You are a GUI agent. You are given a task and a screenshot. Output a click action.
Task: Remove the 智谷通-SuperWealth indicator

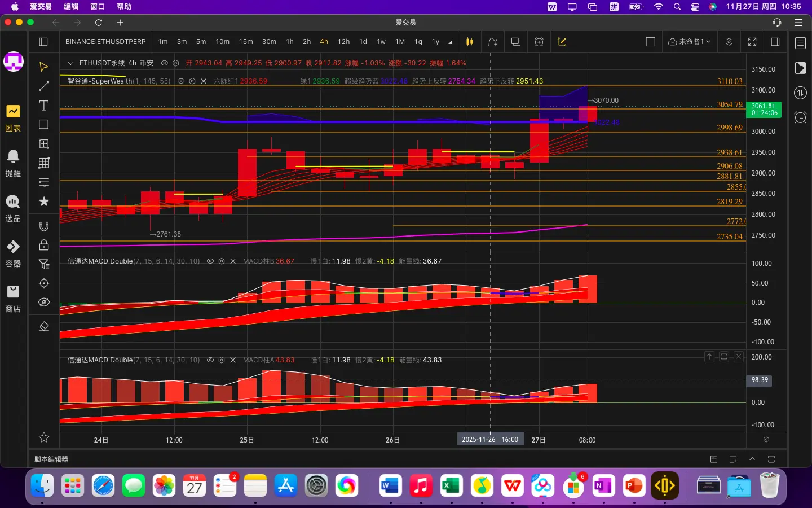pos(204,81)
